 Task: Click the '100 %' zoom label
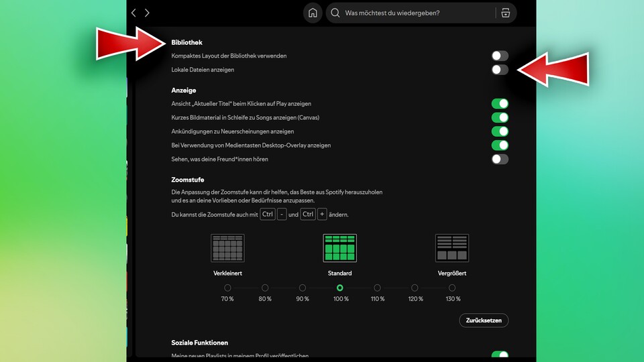coord(341,299)
